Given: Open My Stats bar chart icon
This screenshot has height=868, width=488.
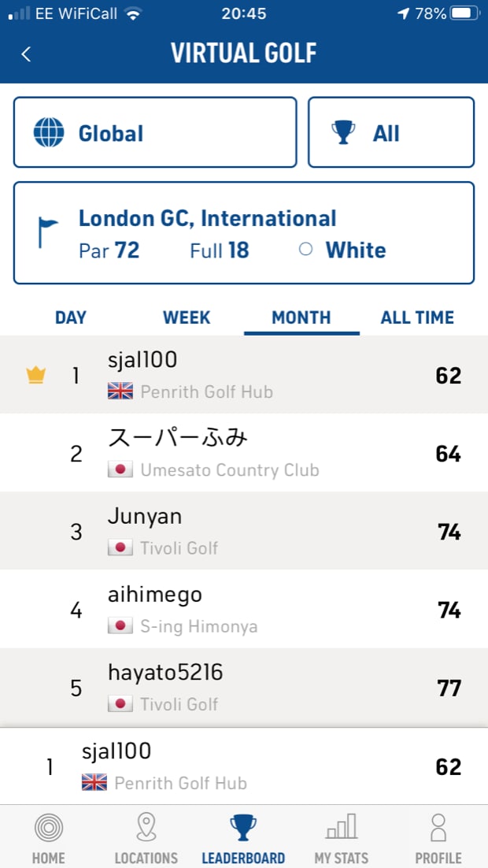Looking at the screenshot, I should (x=341, y=829).
